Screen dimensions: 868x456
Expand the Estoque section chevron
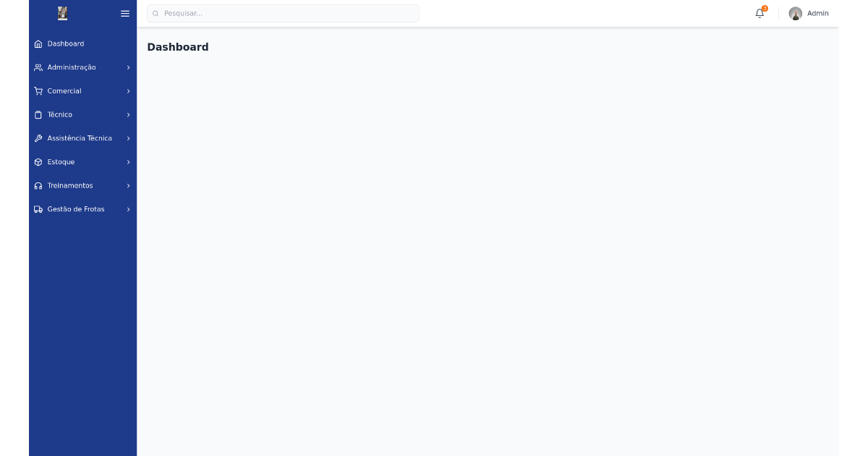[128, 162]
